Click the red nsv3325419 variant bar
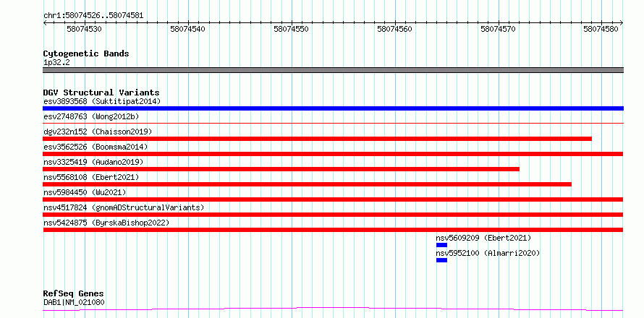644x318 pixels. 281,169
